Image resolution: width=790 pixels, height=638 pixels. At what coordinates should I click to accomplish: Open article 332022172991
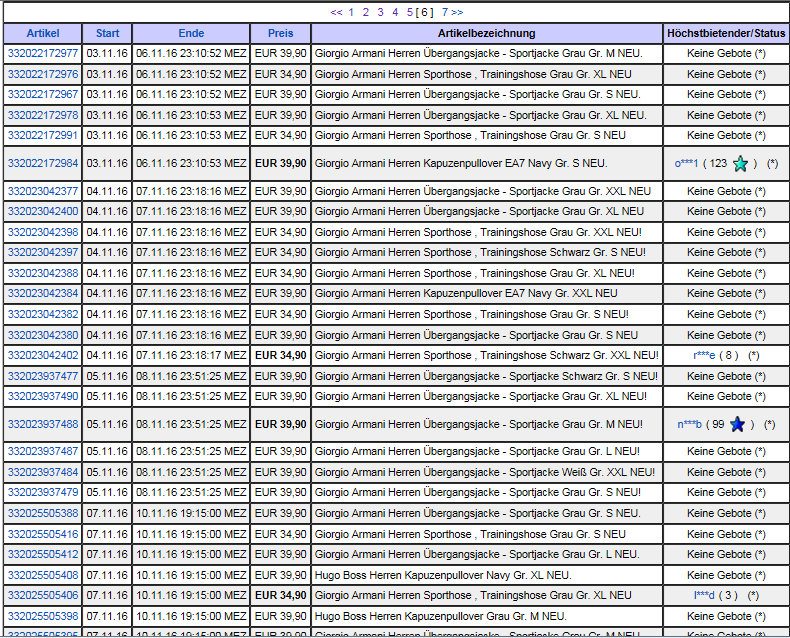(43, 136)
